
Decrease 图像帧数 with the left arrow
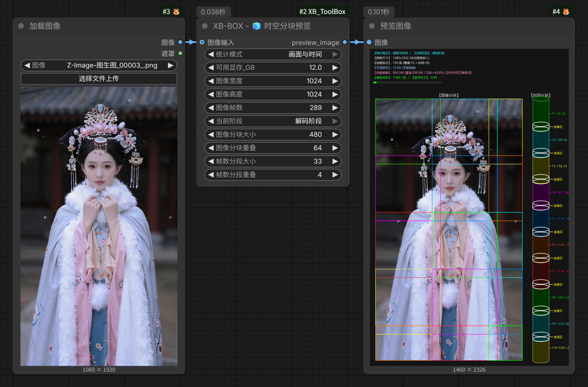click(x=211, y=108)
